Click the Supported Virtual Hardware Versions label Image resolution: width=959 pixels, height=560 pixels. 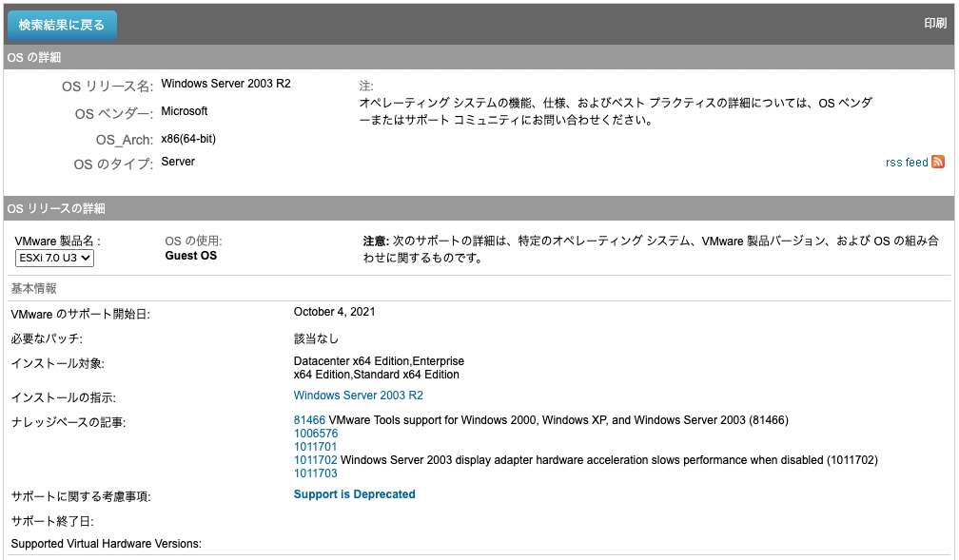click(x=106, y=544)
